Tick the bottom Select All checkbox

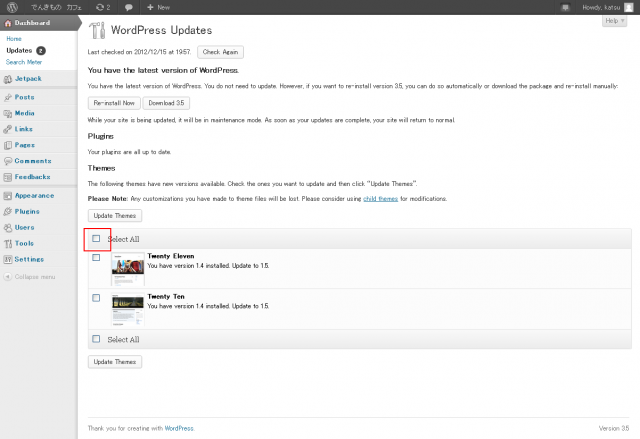96,339
